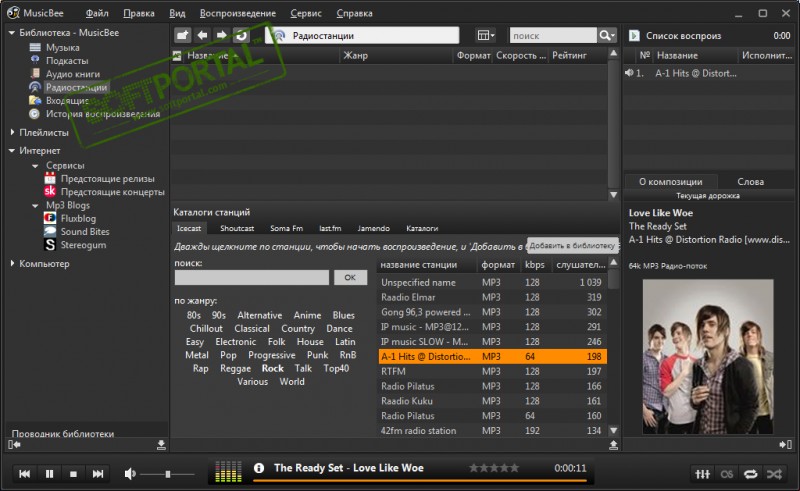Image resolution: width=800 pixels, height=491 pixels.
Task: Pause playback with the pause button
Action: coord(49,473)
